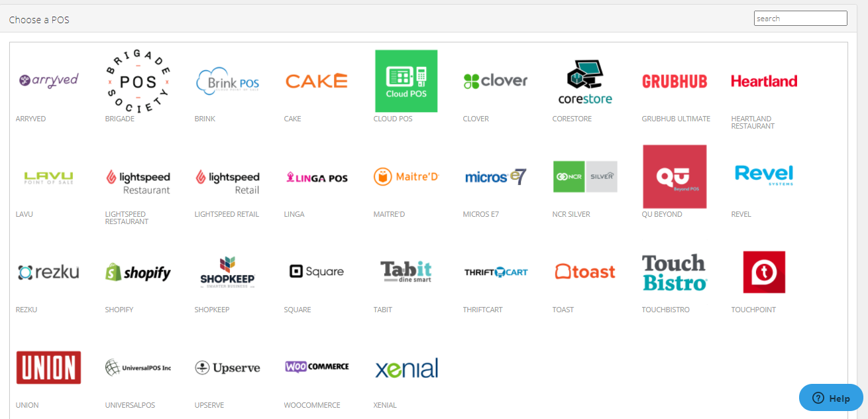This screenshot has height=419, width=868.
Task: Select the green Cloud POS tile
Action: [x=406, y=81]
